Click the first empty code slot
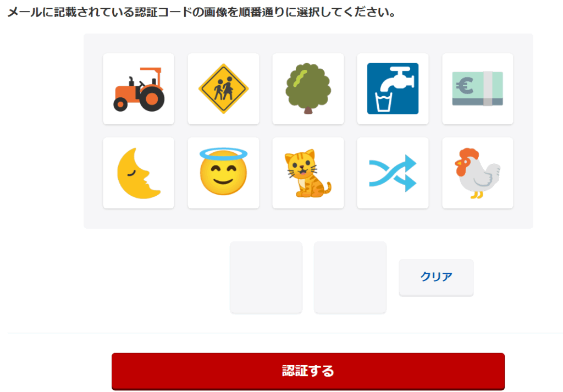This screenshot has width=563, height=392. (x=266, y=277)
